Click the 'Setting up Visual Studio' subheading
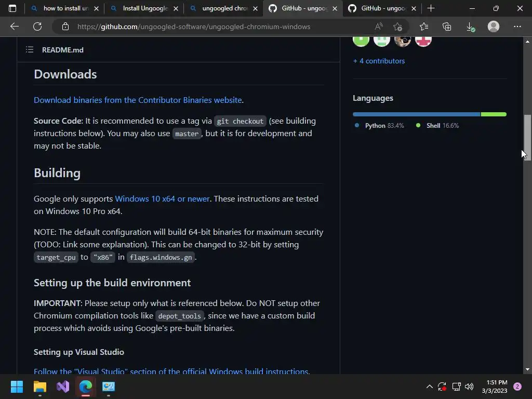This screenshot has width=532, height=399. coord(79,352)
